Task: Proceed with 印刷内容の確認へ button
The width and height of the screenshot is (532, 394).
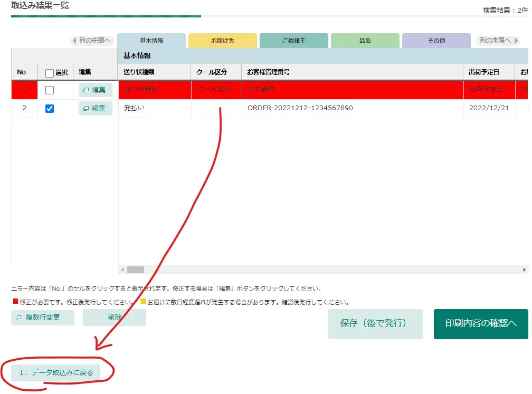Action: pos(481,324)
